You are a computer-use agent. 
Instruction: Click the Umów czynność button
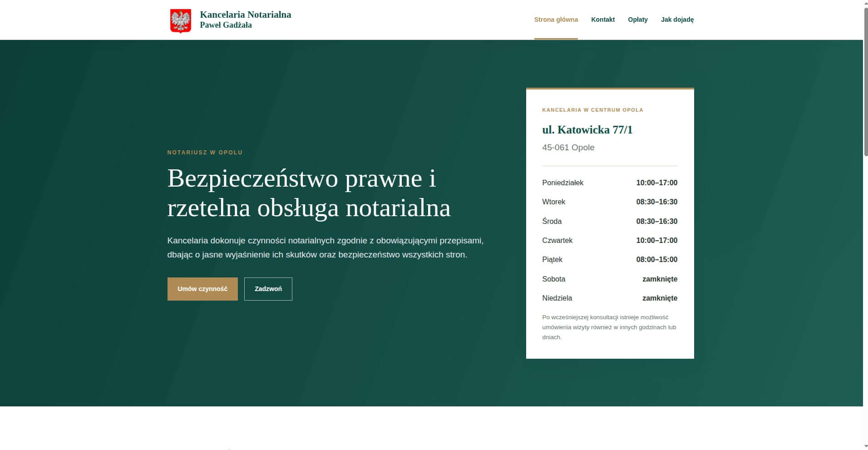coord(202,289)
